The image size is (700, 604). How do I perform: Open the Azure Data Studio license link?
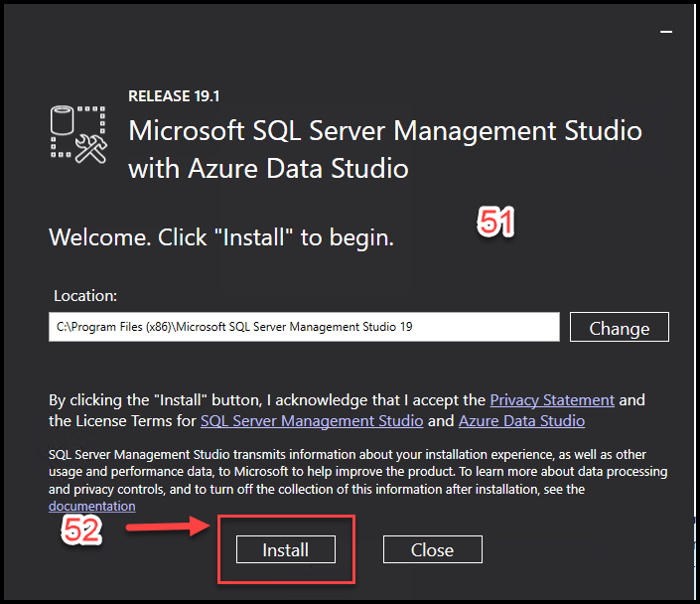[521, 421]
